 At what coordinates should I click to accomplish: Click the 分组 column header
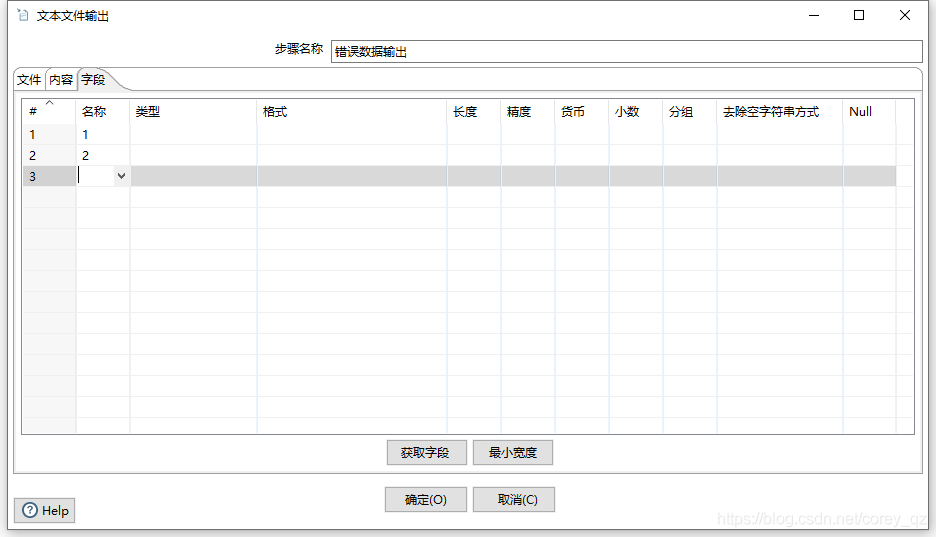(690, 112)
